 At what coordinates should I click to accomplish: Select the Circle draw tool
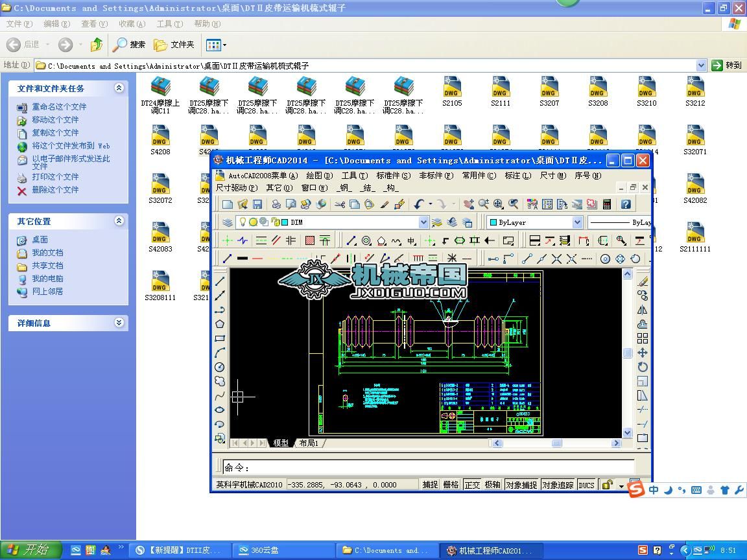220,367
